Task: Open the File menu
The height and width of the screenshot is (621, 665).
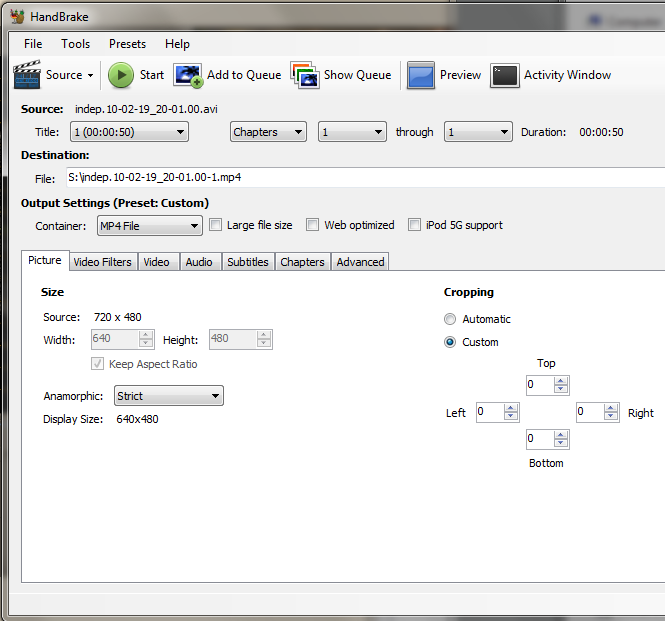Action: [x=33, y=44]
